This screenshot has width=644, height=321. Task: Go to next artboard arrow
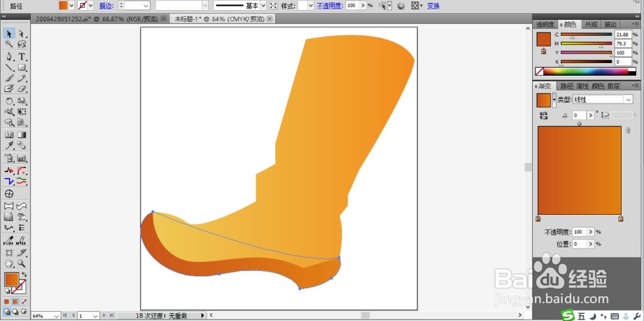pyautogui.click(x=104, y=316)
